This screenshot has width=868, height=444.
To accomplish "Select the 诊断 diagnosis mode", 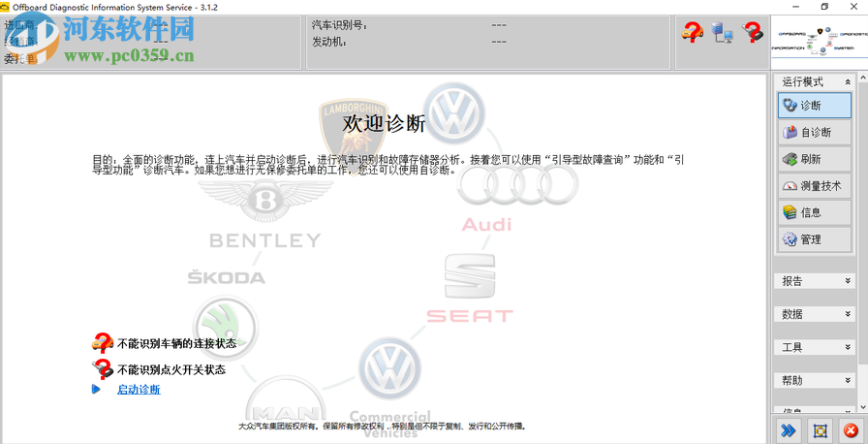I will (x=815, y=106).
